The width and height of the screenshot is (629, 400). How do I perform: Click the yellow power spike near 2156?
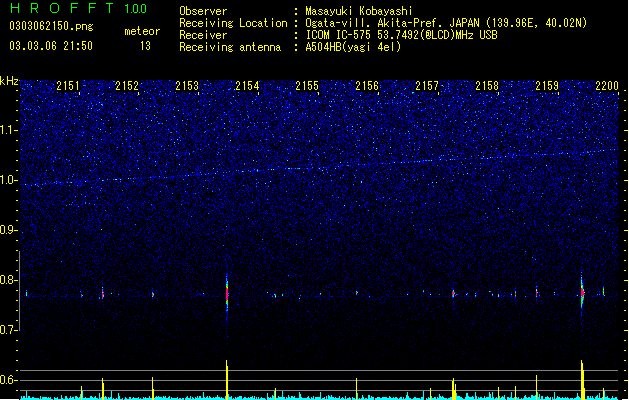tap(356, 388)
